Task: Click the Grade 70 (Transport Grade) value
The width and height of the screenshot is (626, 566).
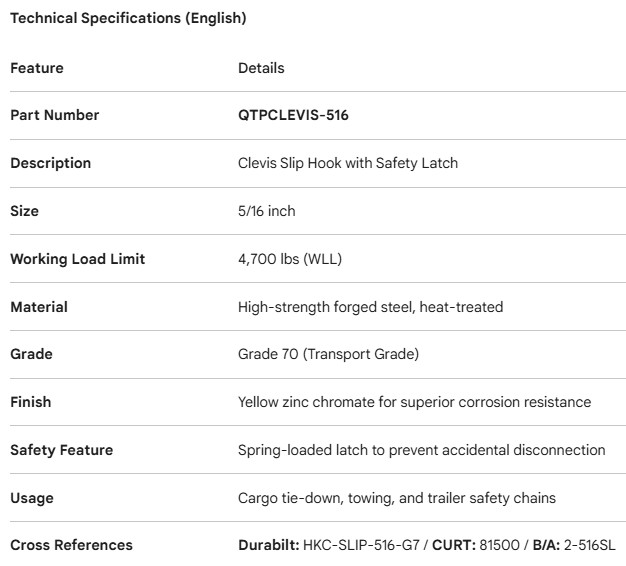Action: point(328,354)
